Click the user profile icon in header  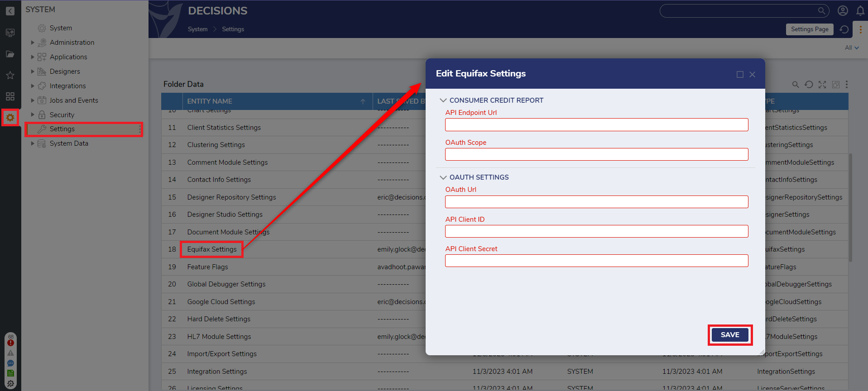point(843,10)
